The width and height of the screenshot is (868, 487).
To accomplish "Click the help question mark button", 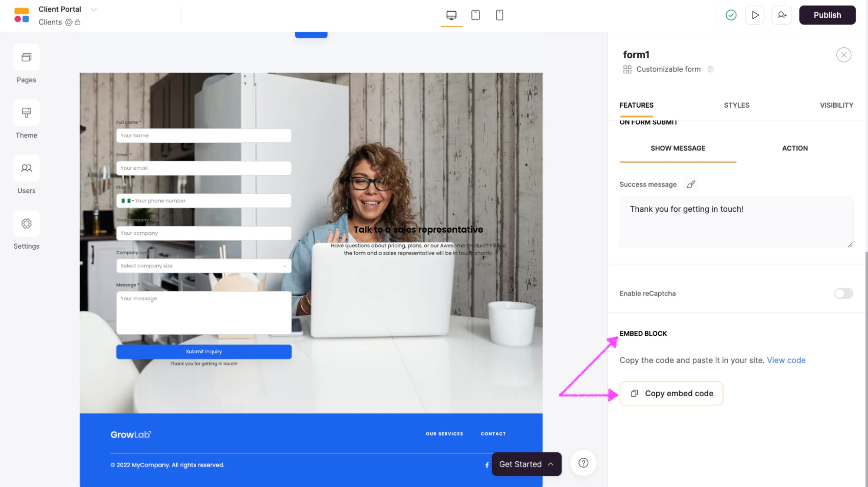I will coord(583,463).
